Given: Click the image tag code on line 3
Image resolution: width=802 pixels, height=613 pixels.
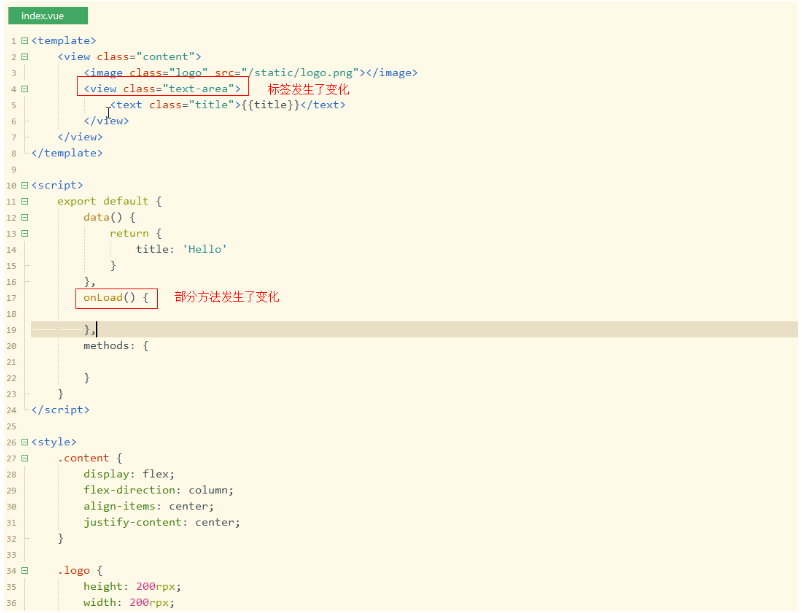Looking at the screenshot, I should [x=251, y=73].
